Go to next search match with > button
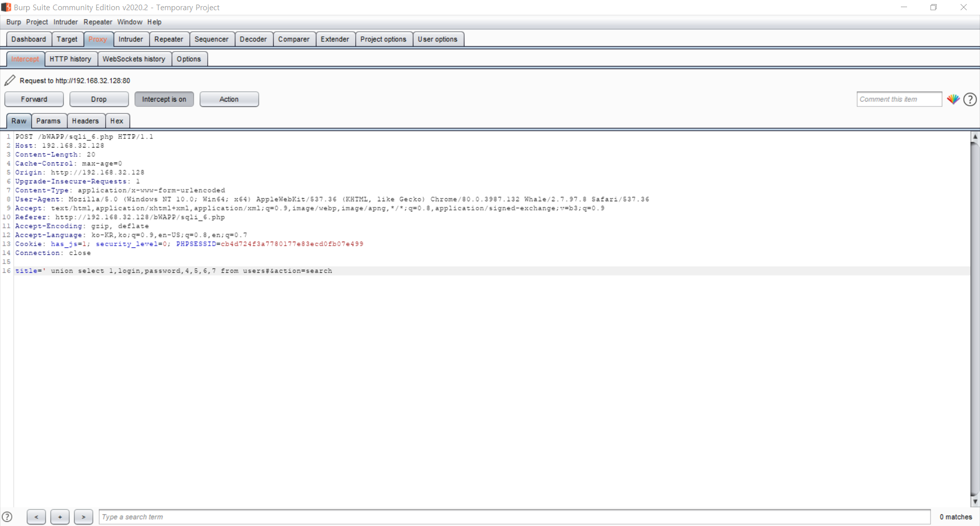The width and height of the screenshot is (980, 526). point(83,517)
